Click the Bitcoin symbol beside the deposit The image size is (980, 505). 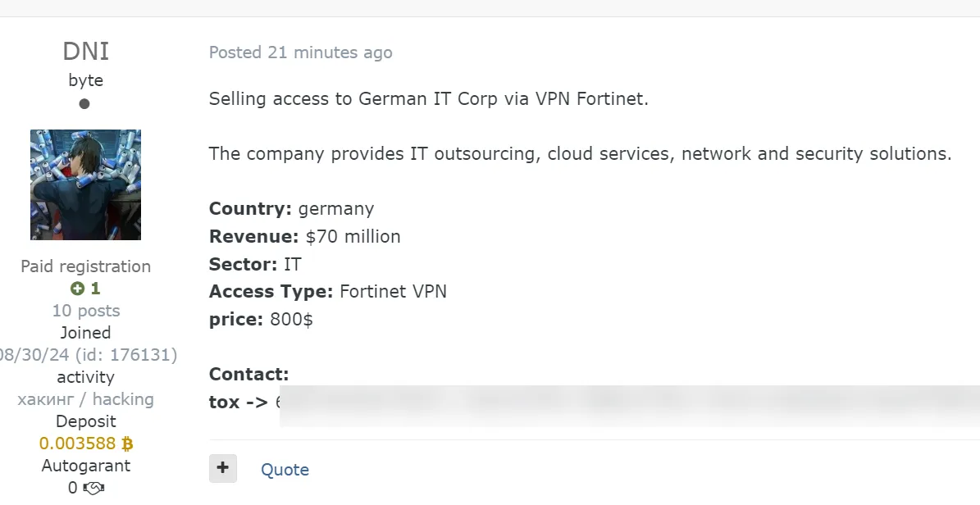point(127,444)
